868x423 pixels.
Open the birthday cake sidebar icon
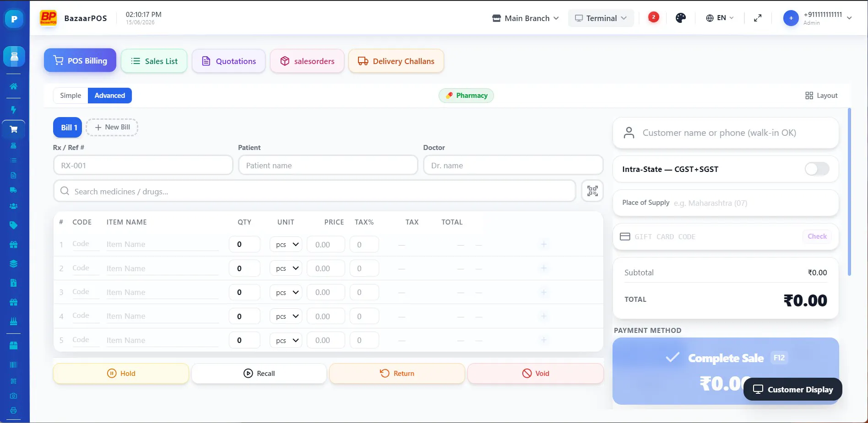pyautogui.click(x=14, y=321)
